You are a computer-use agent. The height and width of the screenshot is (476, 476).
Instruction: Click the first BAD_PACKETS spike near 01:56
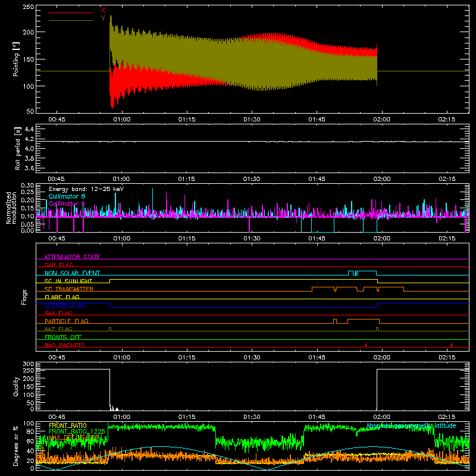pos(366,345)
